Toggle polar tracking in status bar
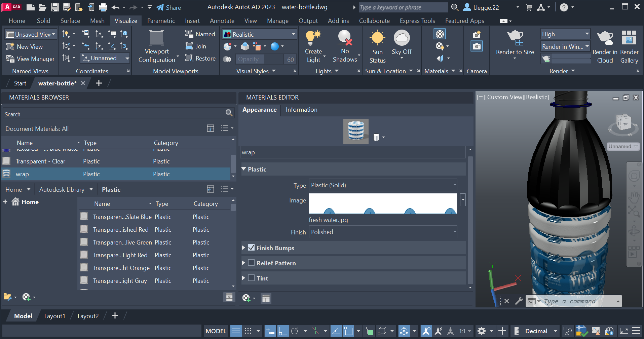 tap(295, 331)
